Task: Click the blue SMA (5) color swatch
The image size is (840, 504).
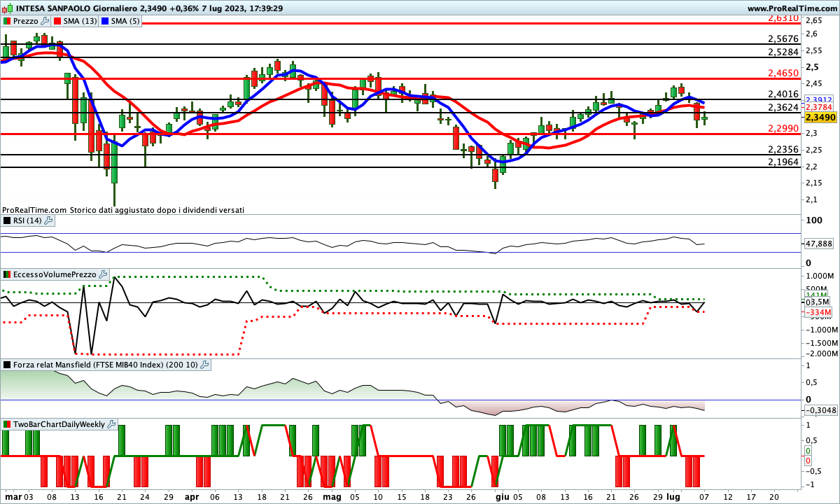Action: 106,21
